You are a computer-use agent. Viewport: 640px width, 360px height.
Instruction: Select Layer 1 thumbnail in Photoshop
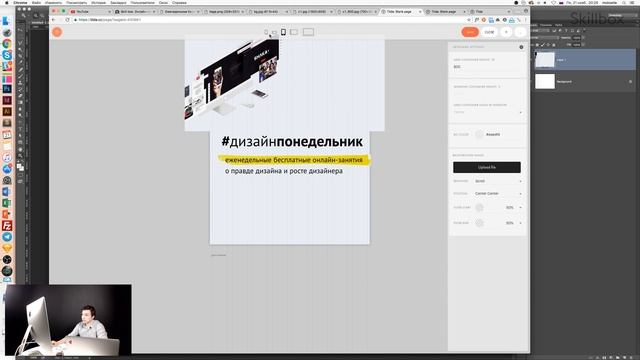545,60
